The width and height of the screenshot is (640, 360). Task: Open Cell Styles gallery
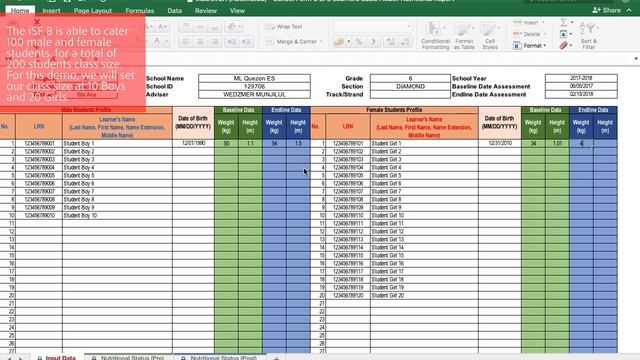[490, 36]
